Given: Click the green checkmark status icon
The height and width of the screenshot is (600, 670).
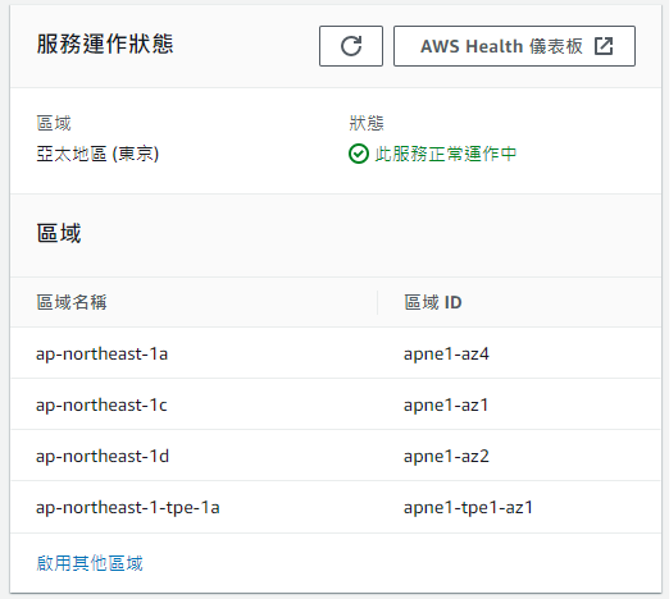Looking at the screenshot, I should pos(359,154).
